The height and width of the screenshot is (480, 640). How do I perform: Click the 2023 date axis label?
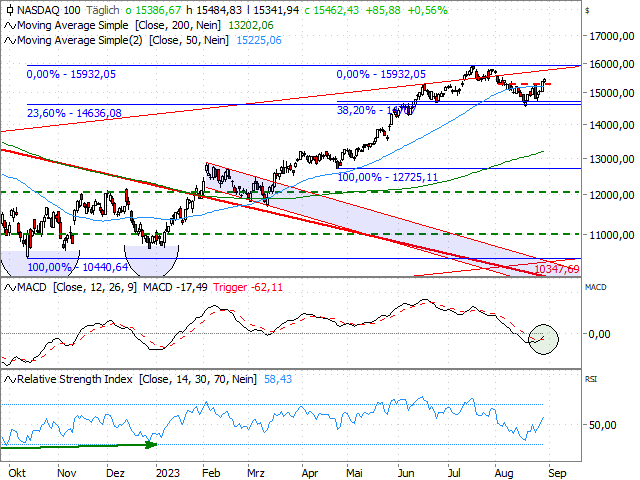tap(167, 473)
